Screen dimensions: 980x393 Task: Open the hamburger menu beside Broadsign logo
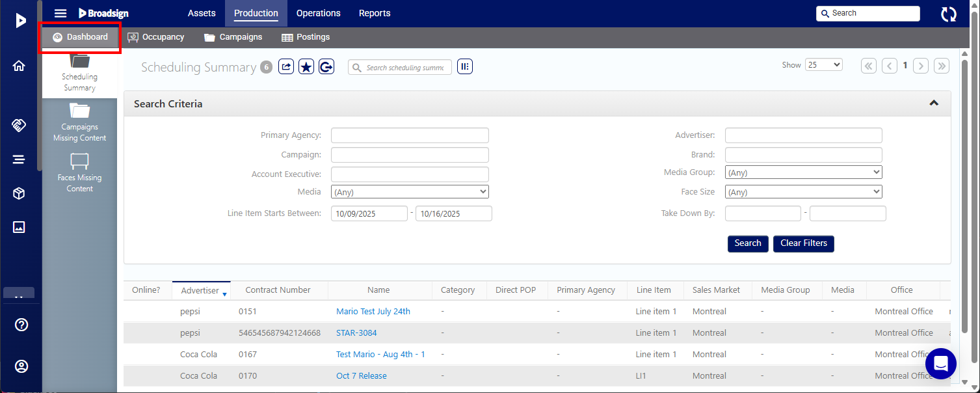click(x=60, y=13)
